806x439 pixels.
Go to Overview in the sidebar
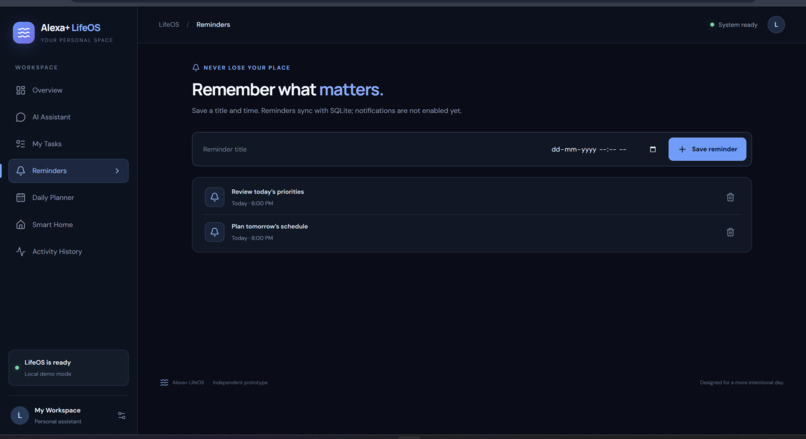(x=68, y=90)
